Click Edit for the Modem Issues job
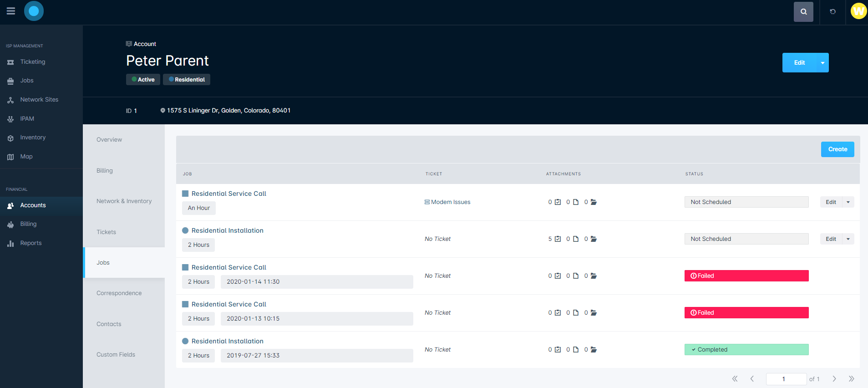 pos(831,202)
